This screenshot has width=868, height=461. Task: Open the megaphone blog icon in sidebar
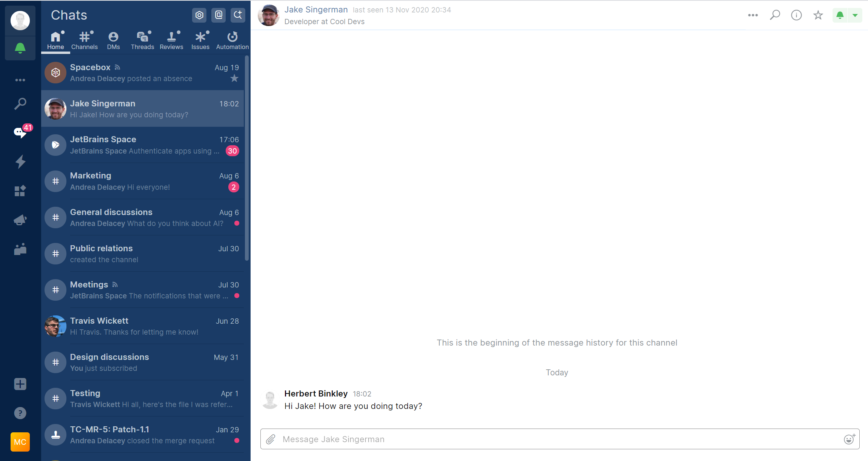point(20,220)
